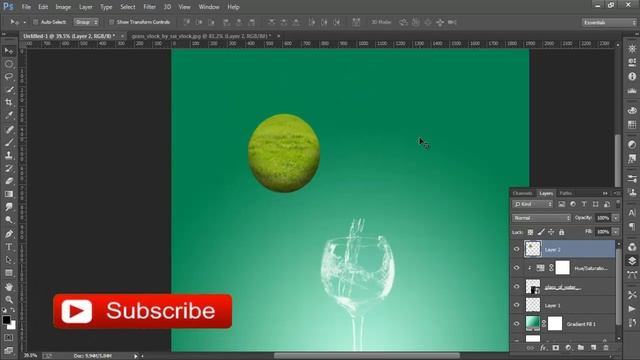Open the Auto-Select Group dropdown
Screen dimensions: 640x360
pyautogui.click(x=86, y=22)
